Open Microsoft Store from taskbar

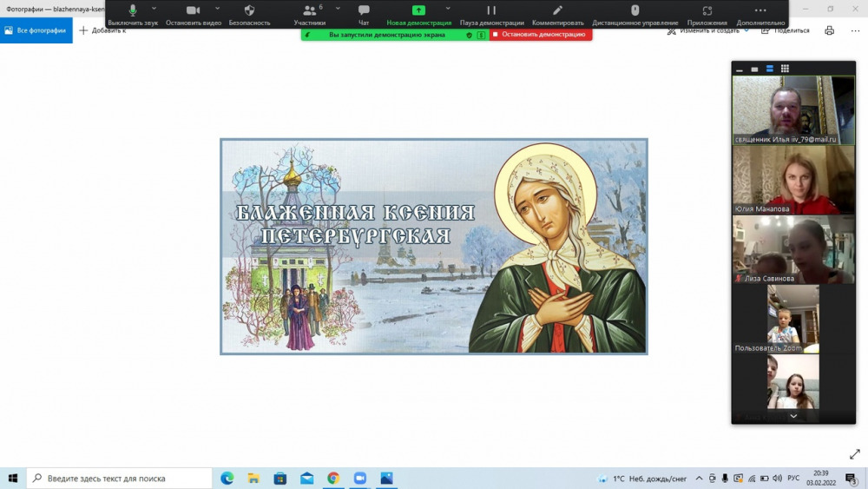(x=280, y=478)
